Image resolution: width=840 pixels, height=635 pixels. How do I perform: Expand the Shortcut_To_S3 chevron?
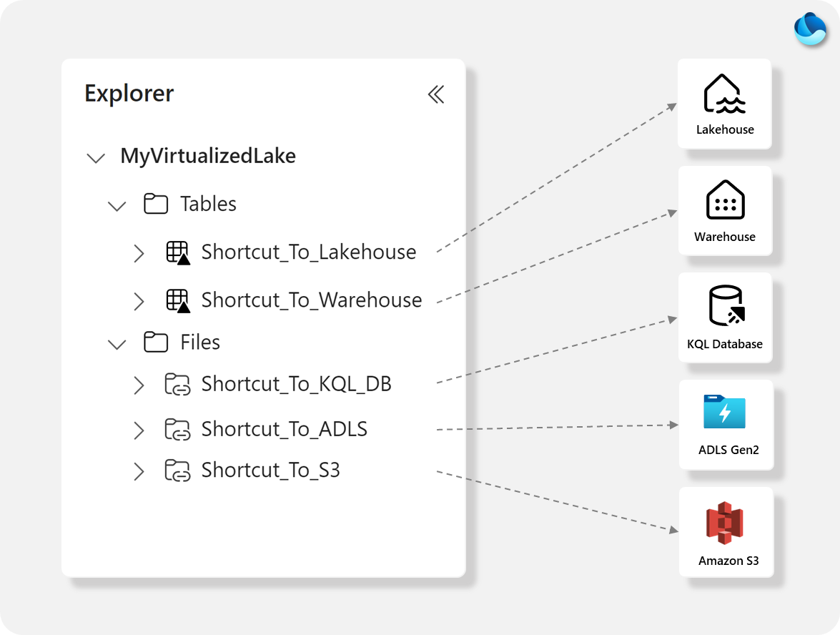[x=139, y=471]
